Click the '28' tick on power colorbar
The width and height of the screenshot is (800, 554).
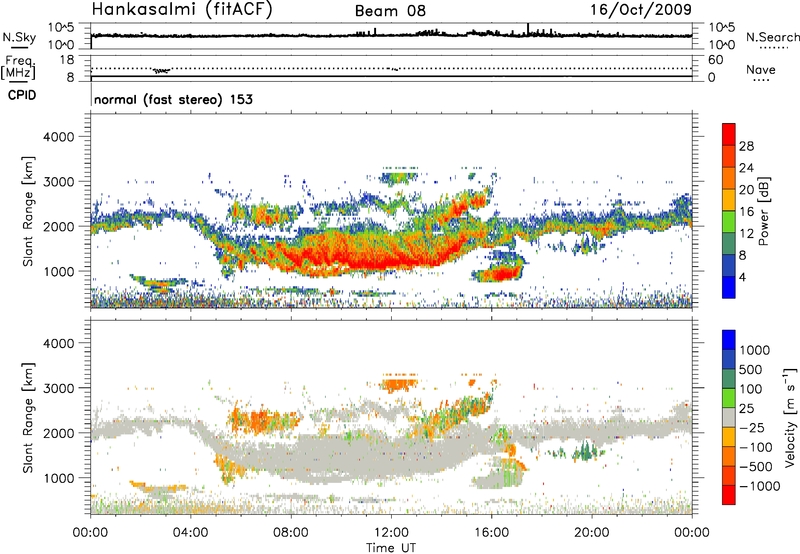(746, 146)
